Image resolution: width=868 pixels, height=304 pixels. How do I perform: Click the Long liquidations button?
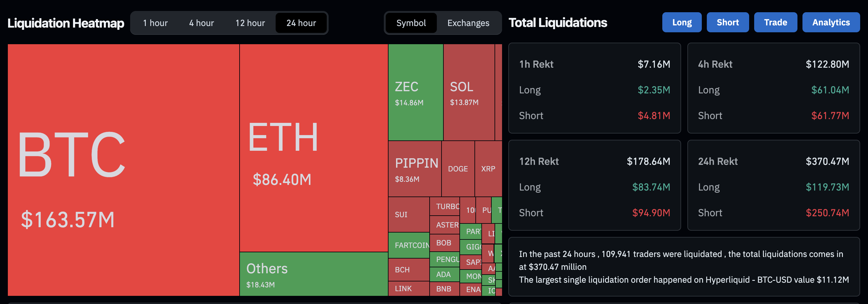point(682,22)
